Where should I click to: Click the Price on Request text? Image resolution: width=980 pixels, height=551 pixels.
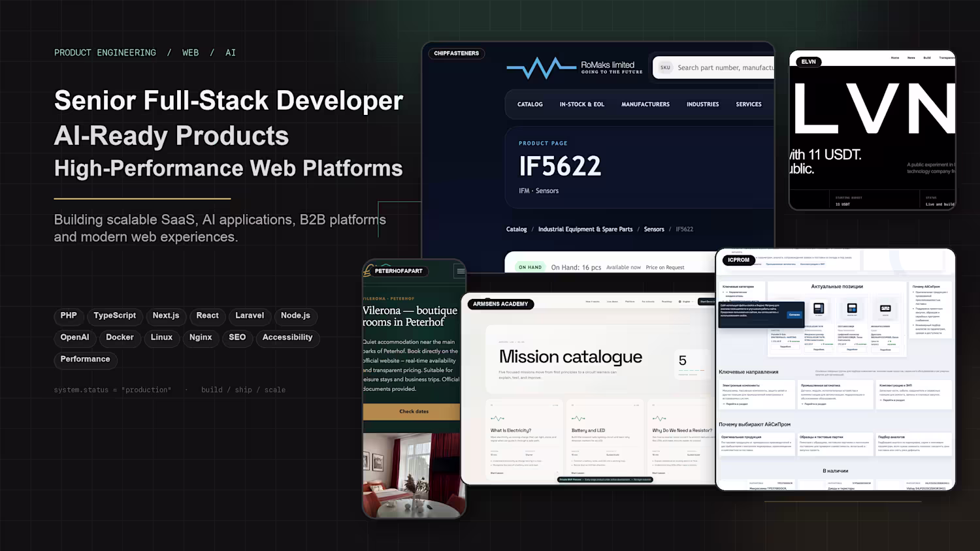pyautogui.click(x=665, y=268)
